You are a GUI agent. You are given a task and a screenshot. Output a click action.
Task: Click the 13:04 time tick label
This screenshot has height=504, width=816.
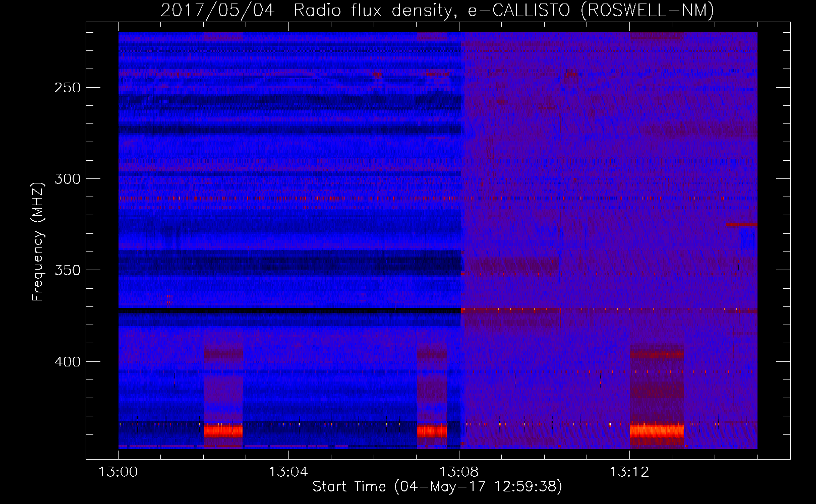pos(288,472)
